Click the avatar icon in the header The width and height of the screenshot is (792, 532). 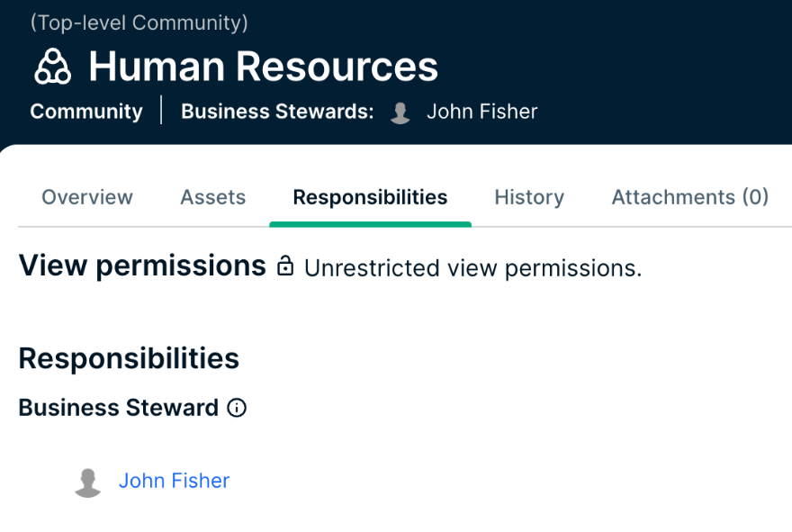pyautogui.click(x=400, y=113)
